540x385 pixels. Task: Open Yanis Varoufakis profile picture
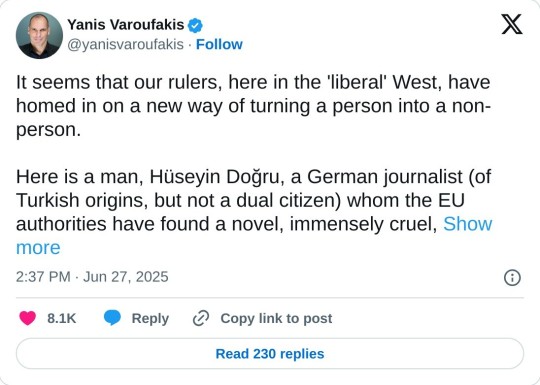coord(39,35)
